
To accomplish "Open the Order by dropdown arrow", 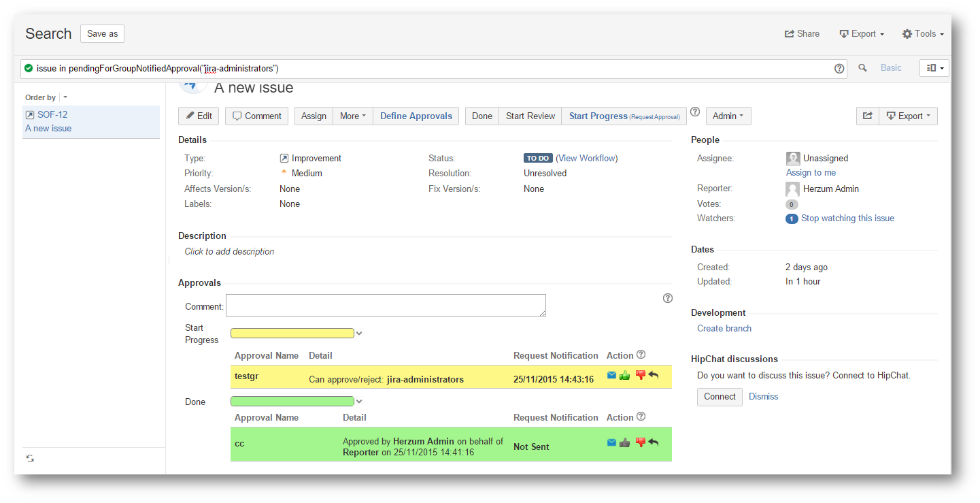I will (65, 97).
